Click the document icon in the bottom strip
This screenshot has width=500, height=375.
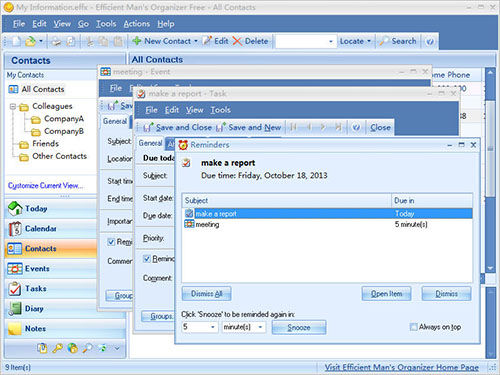[x=42, y=348]
